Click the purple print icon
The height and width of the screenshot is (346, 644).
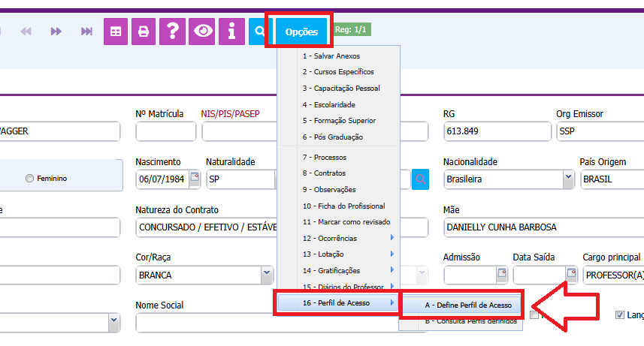pos(144,32)
